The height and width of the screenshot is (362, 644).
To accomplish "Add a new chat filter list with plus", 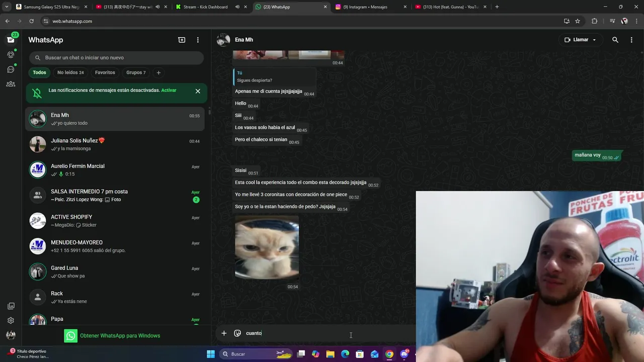I will coord(158,72).
